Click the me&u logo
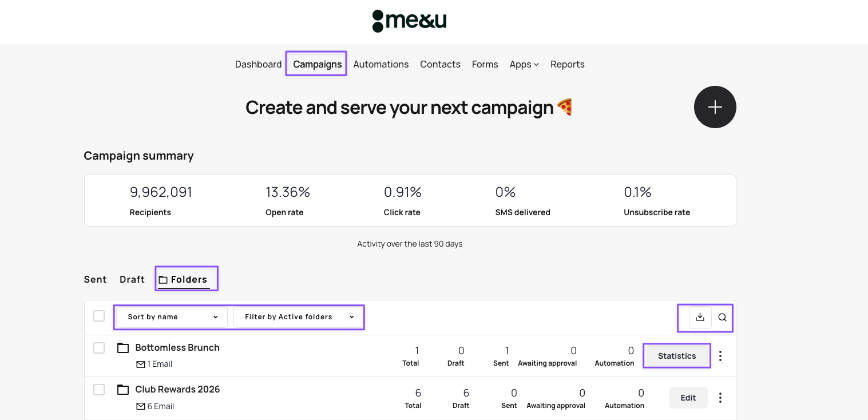 coord(409,21)
